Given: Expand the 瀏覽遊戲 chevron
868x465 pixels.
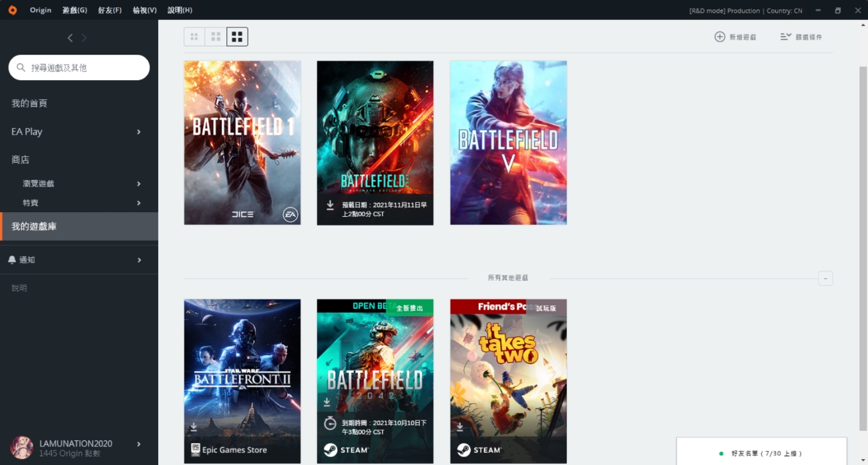Looking at the screenshot, I should (139, 183).
